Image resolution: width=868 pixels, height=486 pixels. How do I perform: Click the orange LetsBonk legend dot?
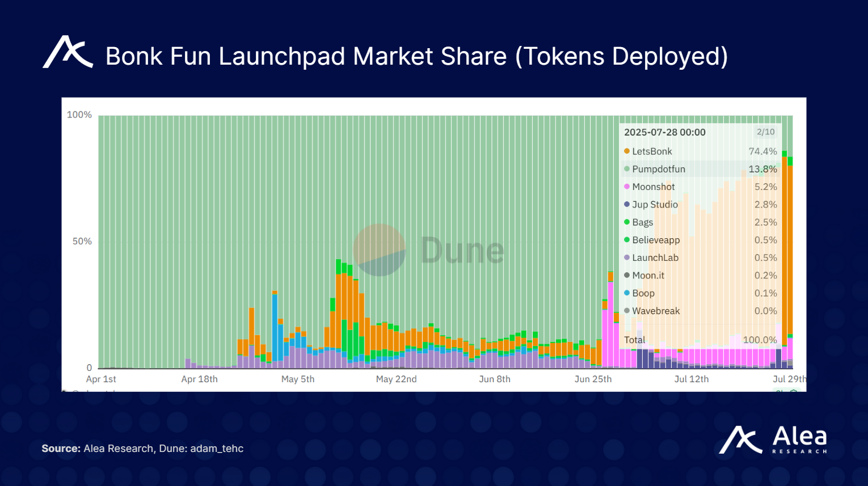pyautogui.click(x=626, y=151)
